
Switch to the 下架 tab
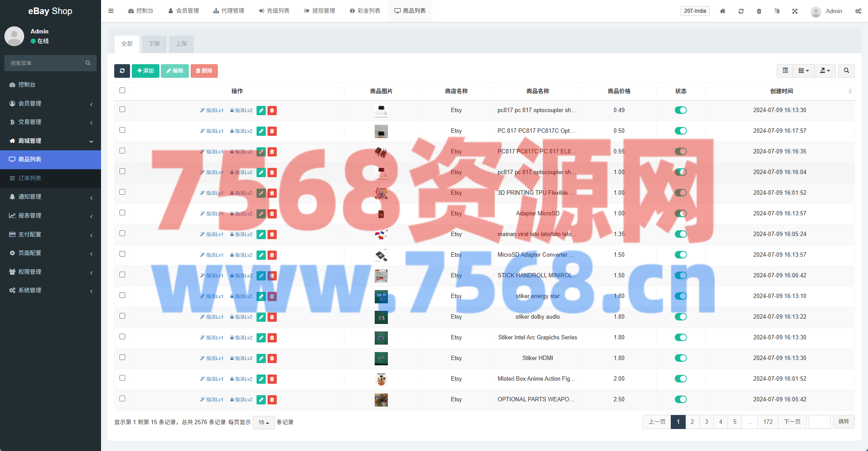click(x=154, y=44)
